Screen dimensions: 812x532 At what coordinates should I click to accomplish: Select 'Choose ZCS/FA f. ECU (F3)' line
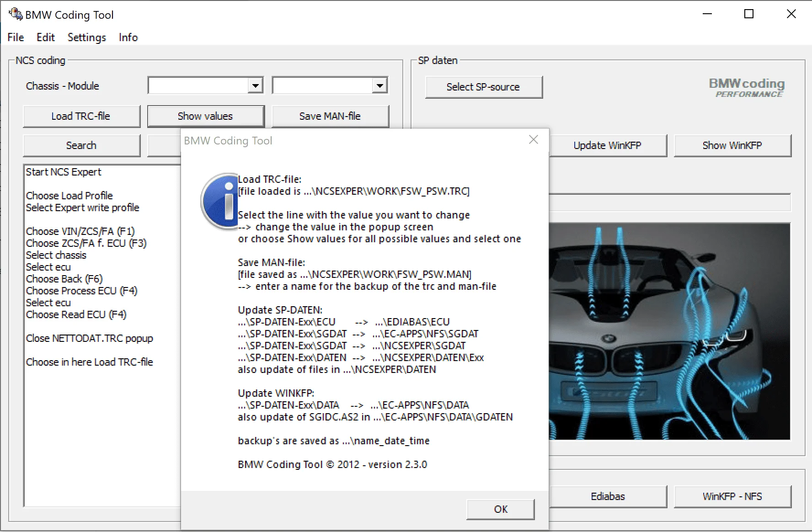pos(86,243)
